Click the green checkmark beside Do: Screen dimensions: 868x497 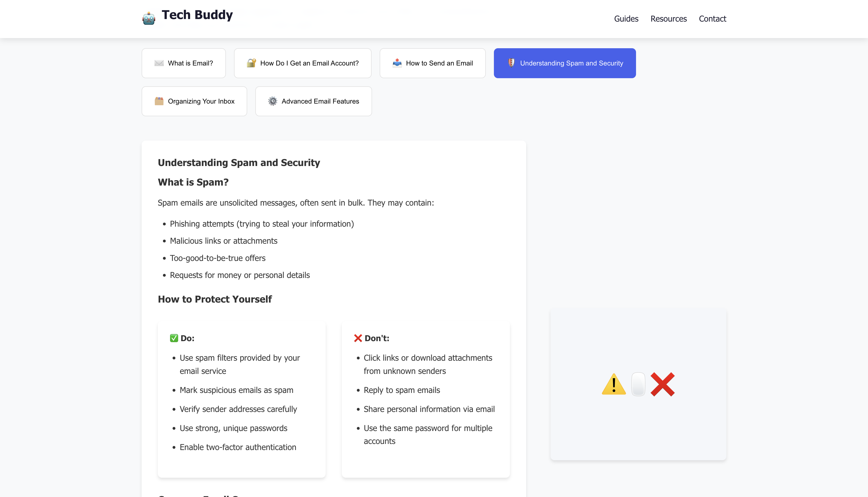[x=174, y=338]
